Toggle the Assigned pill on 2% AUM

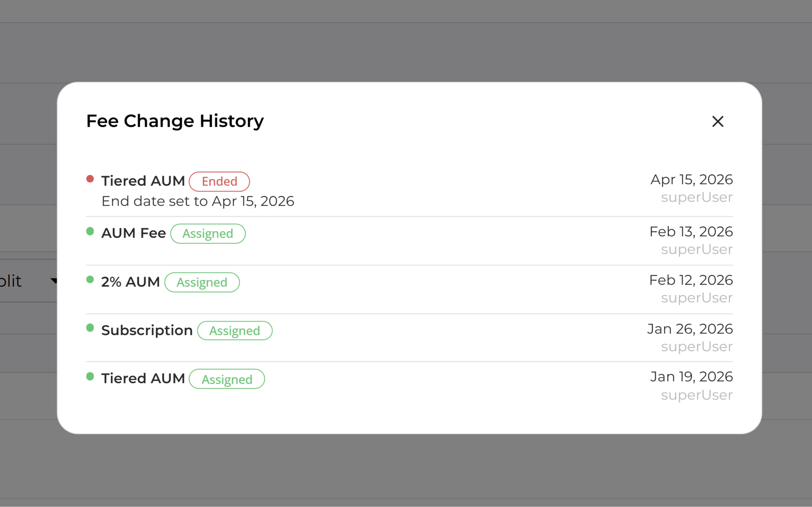pos(202,282)
